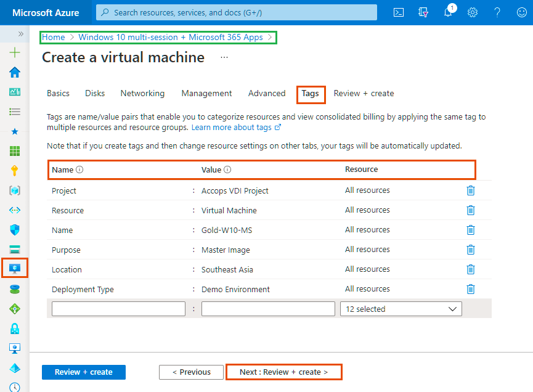The width and height of the screenshot is (533, 392).
Task: Click Microsoft Azure portal logo
Action: click(46, 12)
